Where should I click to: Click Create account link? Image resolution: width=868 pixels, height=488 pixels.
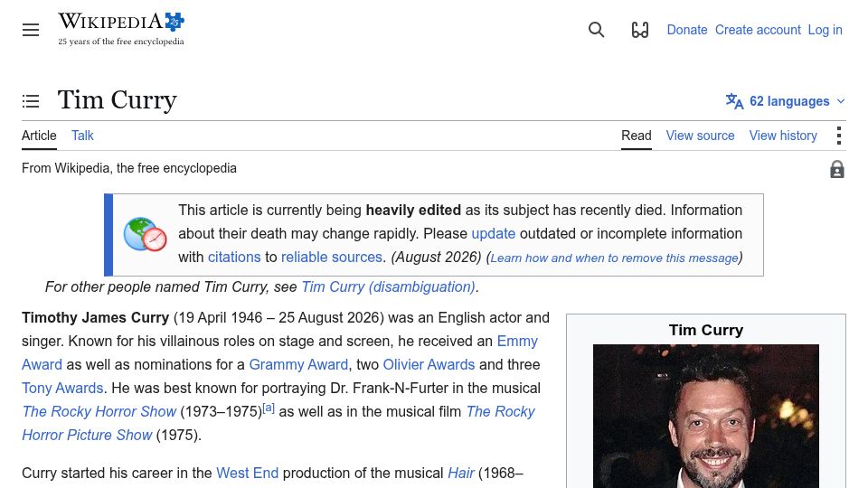[758, 30]
